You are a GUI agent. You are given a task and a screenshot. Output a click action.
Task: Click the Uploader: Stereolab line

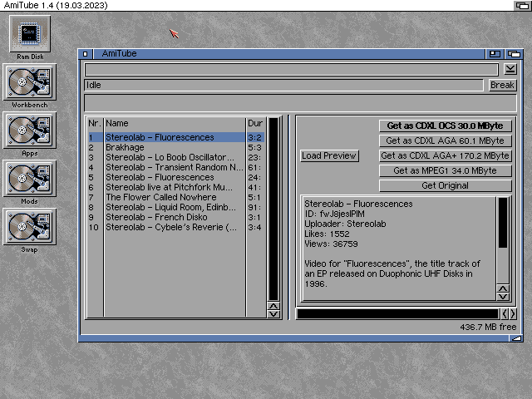point(345,224)
